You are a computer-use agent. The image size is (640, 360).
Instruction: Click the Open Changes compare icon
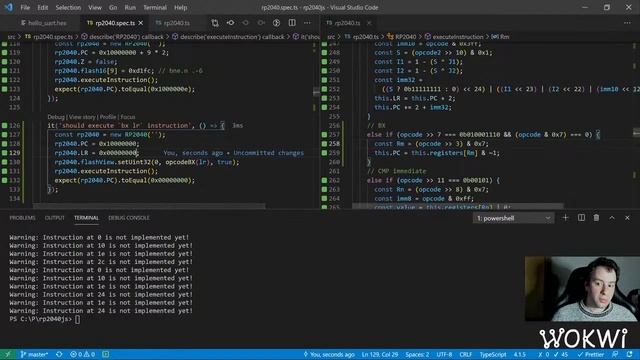pyautogui.click(x=215, y=23)
